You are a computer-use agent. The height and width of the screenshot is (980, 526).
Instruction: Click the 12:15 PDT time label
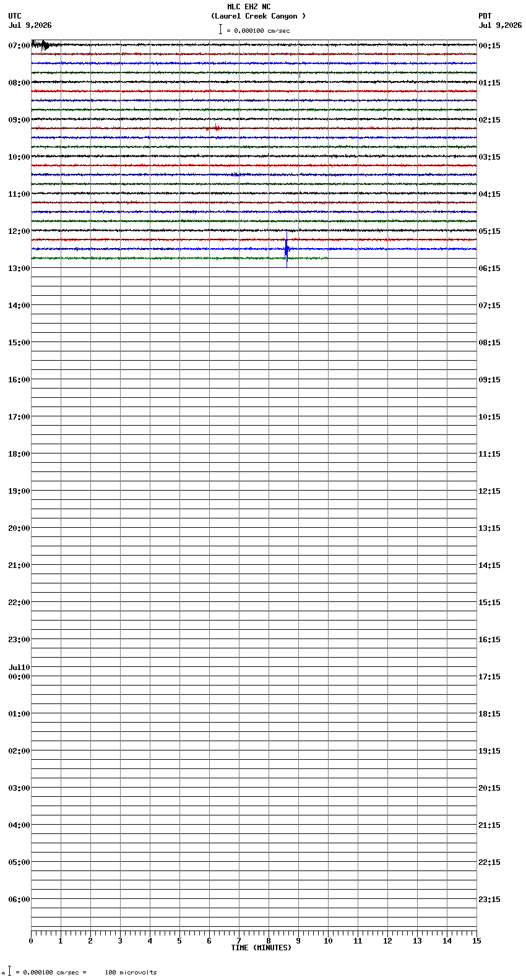click(489, 491)
